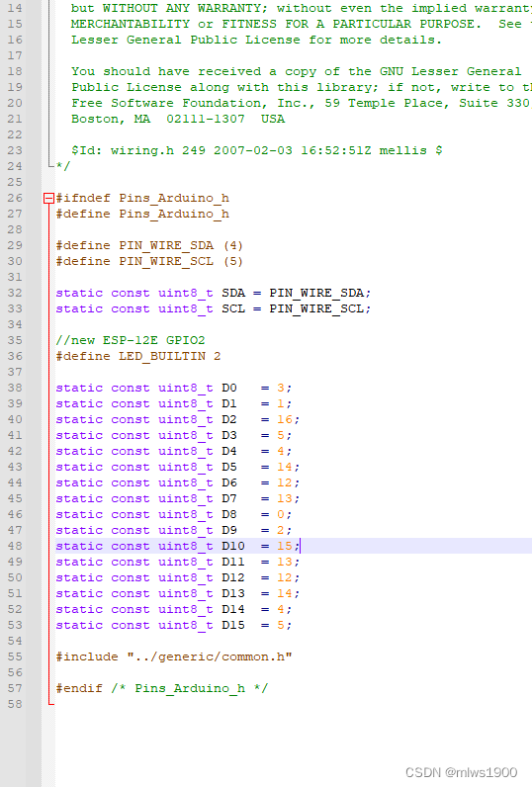The image size is (532, 787).
Task: Click the 'Free Software Foundation, Inc.' line
Action: click(302, 103)
